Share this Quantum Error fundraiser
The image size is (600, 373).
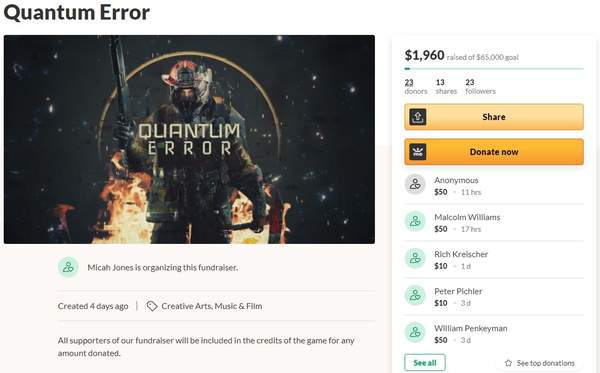494,117
